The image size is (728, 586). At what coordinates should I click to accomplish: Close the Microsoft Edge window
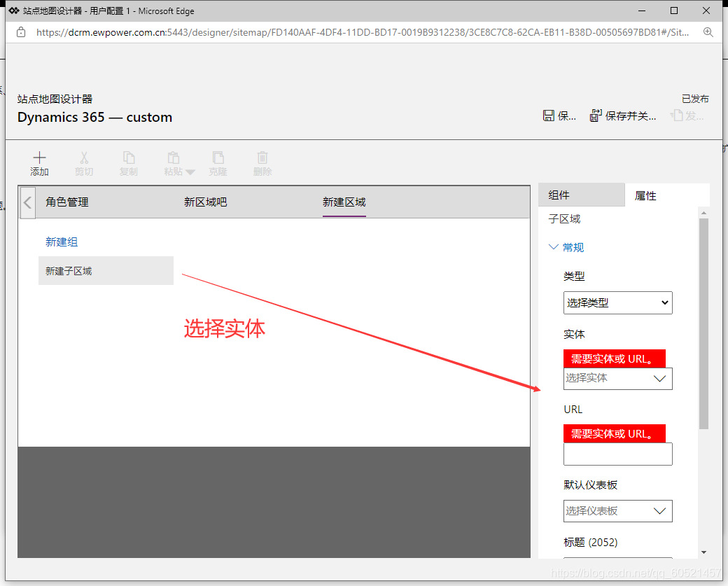pyautogui.click(x=706, y=11)
